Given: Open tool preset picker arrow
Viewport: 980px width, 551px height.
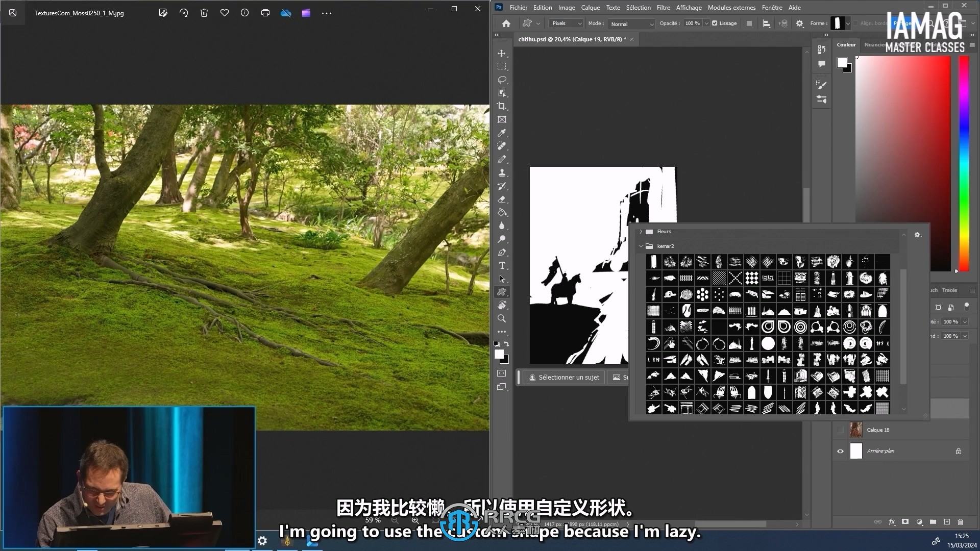Looking at the screenshot, I should (538, 23).
